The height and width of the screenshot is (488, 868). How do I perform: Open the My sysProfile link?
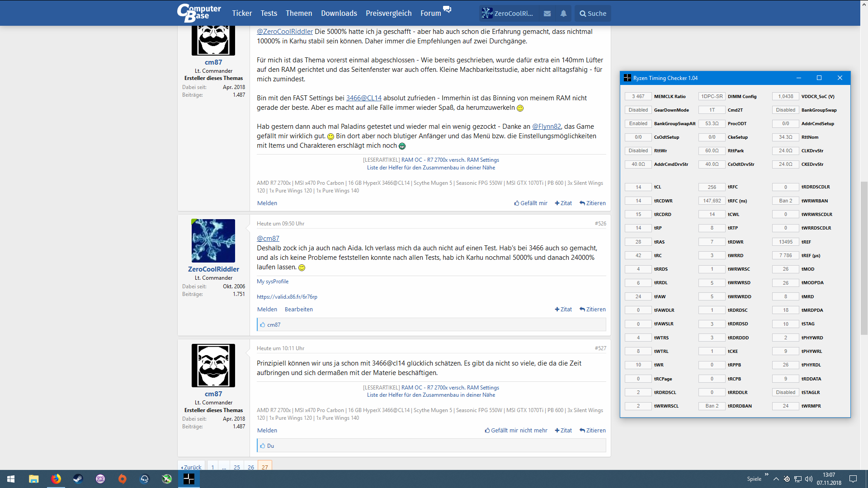272,281
